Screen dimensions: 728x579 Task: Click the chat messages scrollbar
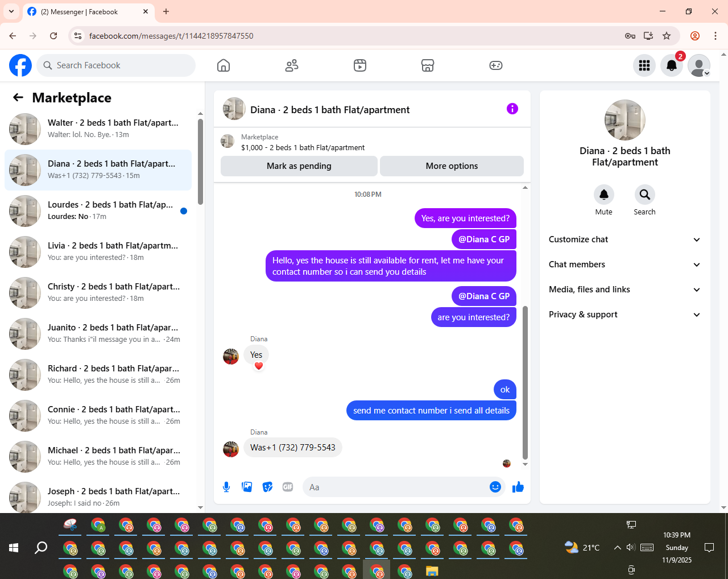click(525, 382)
